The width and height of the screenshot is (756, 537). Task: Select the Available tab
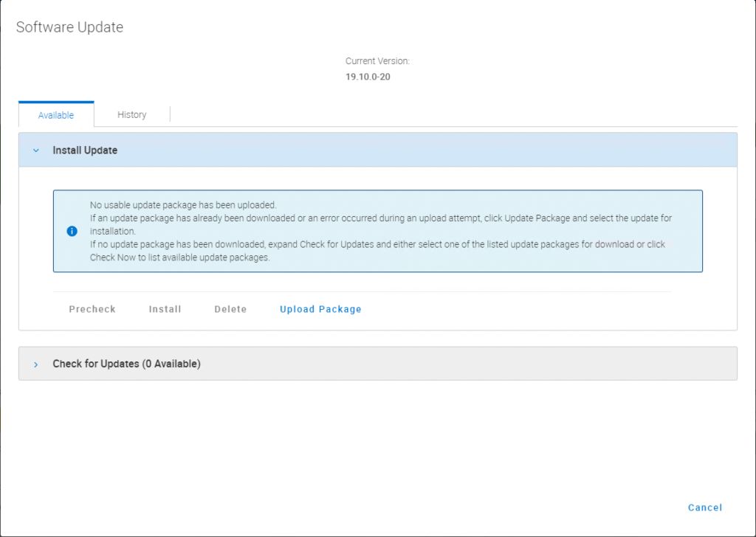pyautogui.click(x=55, y=114)
